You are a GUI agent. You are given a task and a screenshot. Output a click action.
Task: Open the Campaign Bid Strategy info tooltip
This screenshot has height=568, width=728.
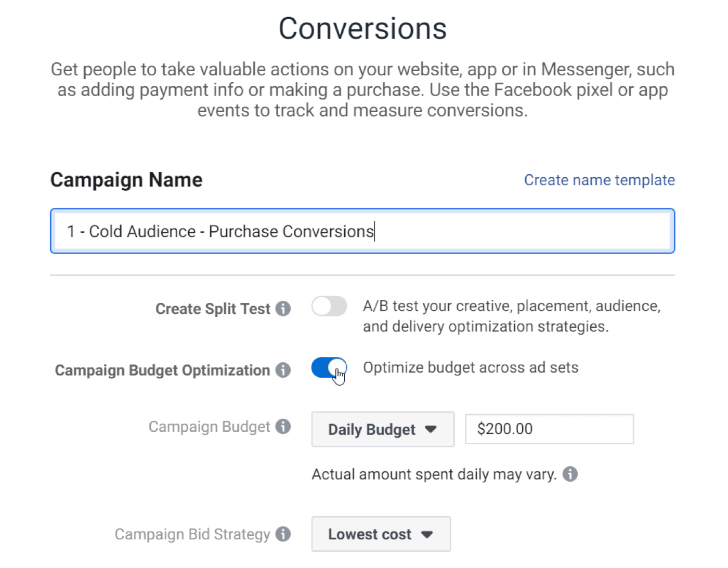click(x=283, y=534)
